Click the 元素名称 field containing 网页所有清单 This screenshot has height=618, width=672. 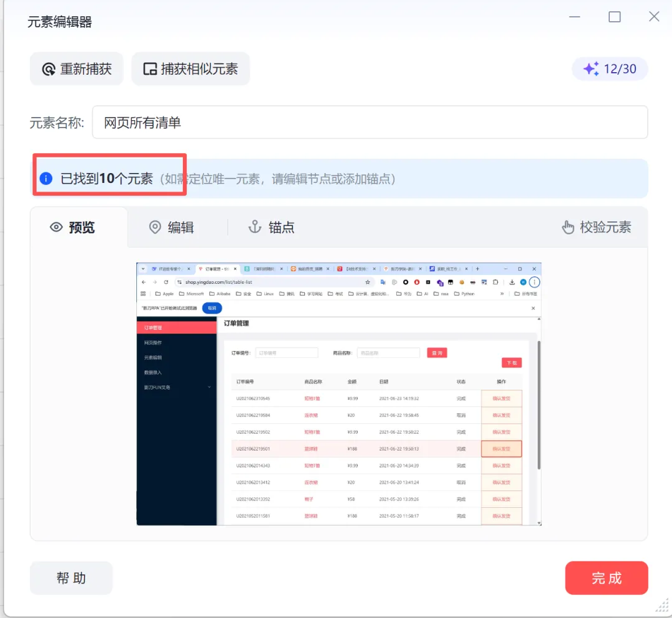370,123
